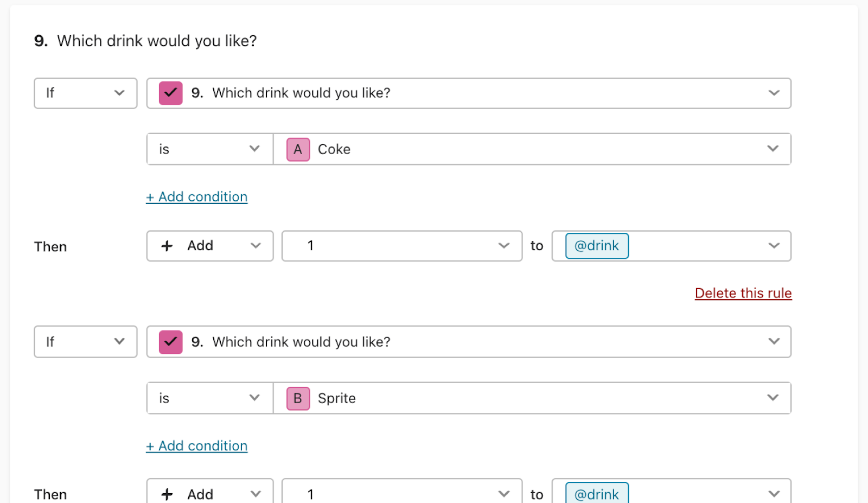868x503 pixels.
Task: Open the second rule's question 9 selector
Action: tap(469, 342)
